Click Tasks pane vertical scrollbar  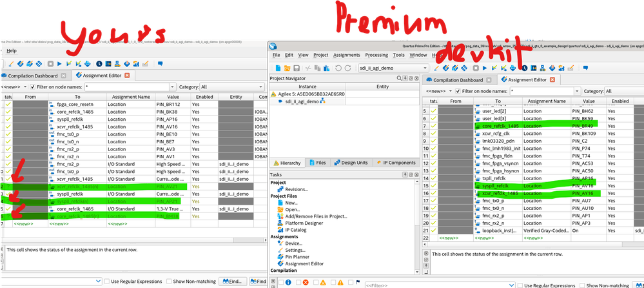tap(417, 226)
